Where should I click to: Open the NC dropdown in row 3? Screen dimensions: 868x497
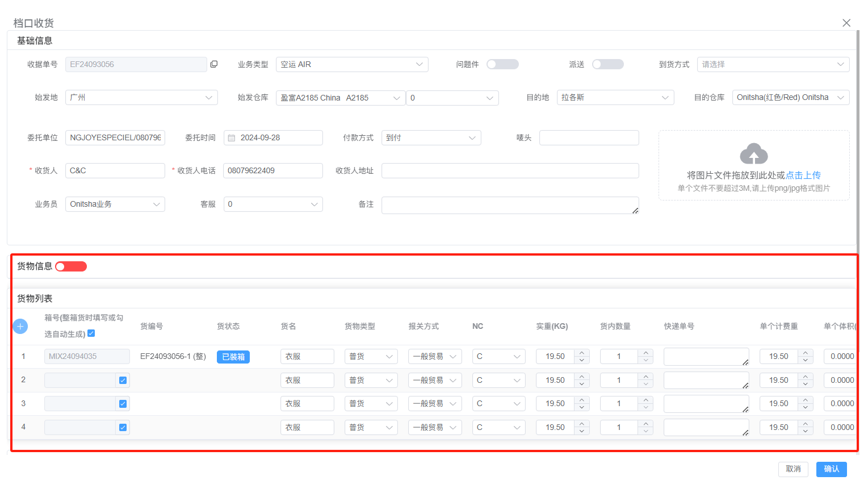point(499,404)
